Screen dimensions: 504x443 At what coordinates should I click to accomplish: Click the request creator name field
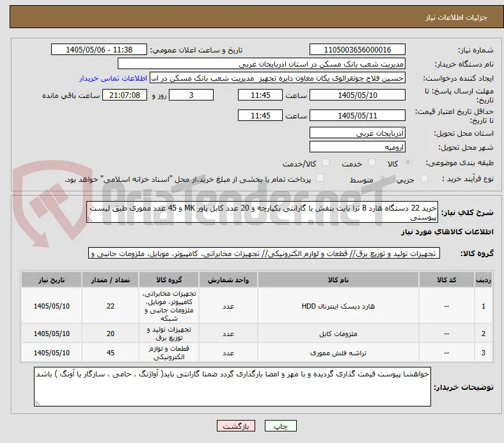pyautogui.click(x=278, y=78)
